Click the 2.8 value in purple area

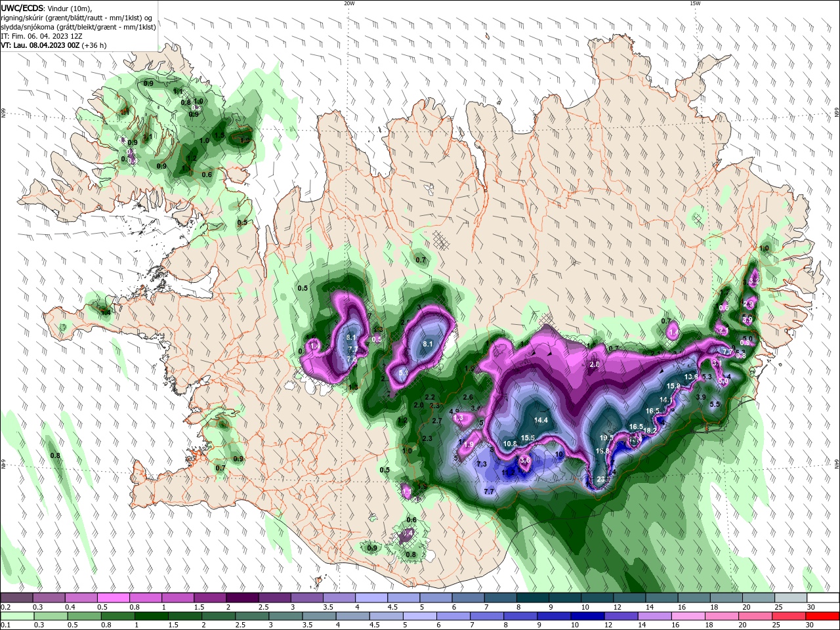click(595, 364)
